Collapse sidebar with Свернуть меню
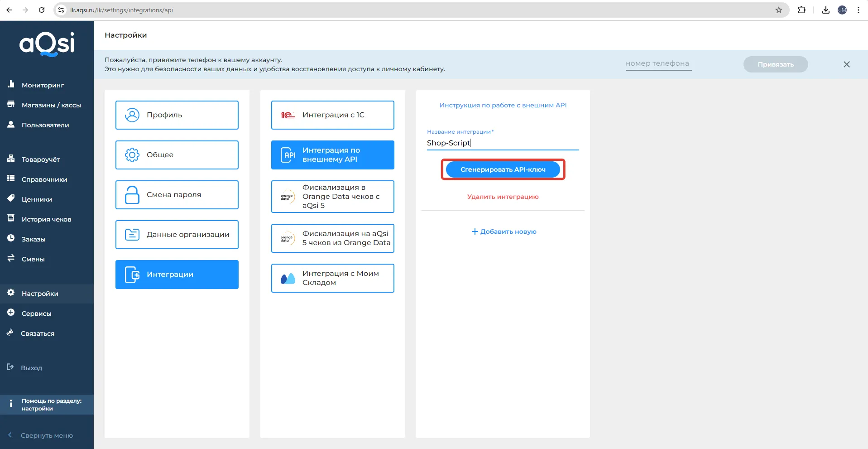The height and width of the screenshot is (449, 868). pos(46,435)
